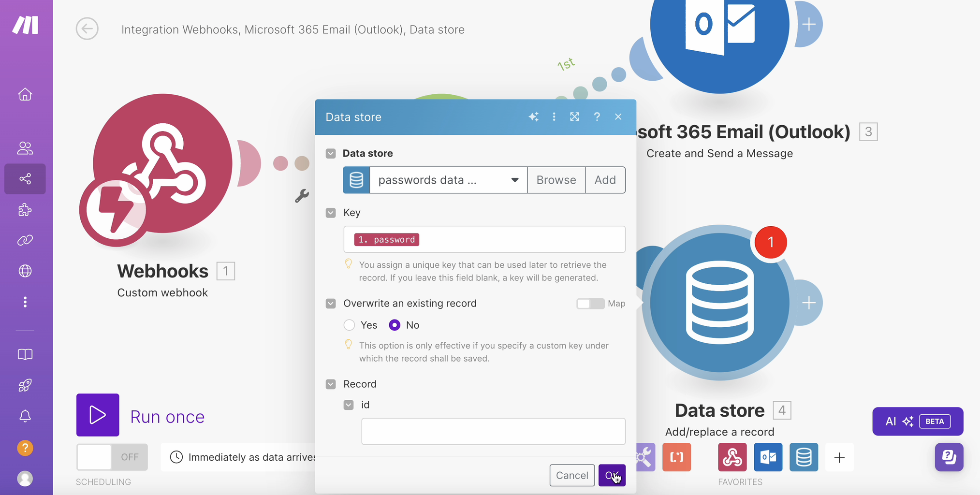980x495 pixels.
Task: Open the Webhooks globe icon in sidebar
Action: point(25,271)
